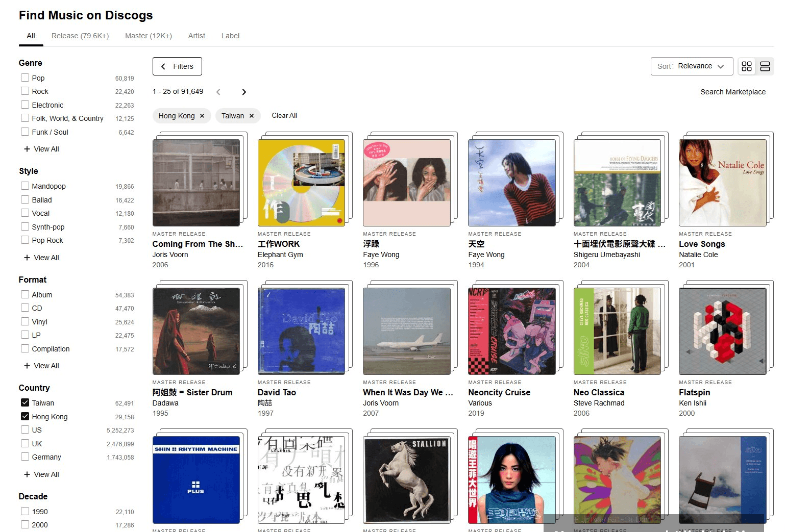
Task: Check the Rock genre checkbox
Action: [x=24, y=91]
